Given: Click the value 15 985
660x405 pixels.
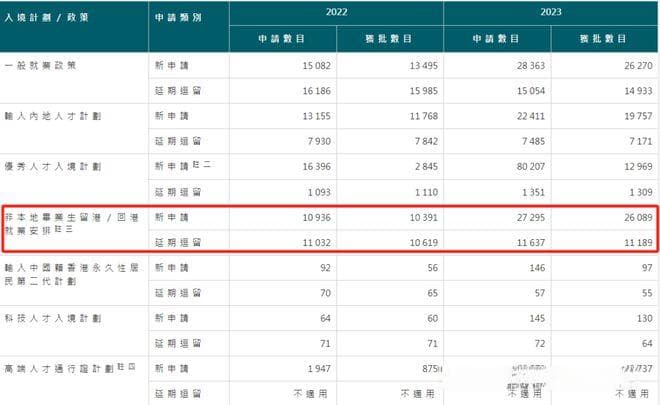Looking at the screenshot, I should pos(423,91).
